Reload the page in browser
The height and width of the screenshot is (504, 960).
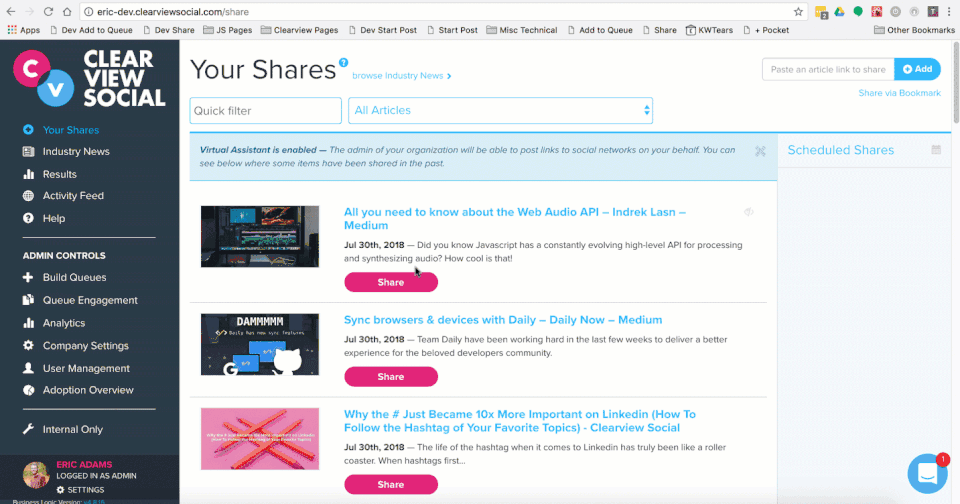pyautogui.click(x=48, y=12)
